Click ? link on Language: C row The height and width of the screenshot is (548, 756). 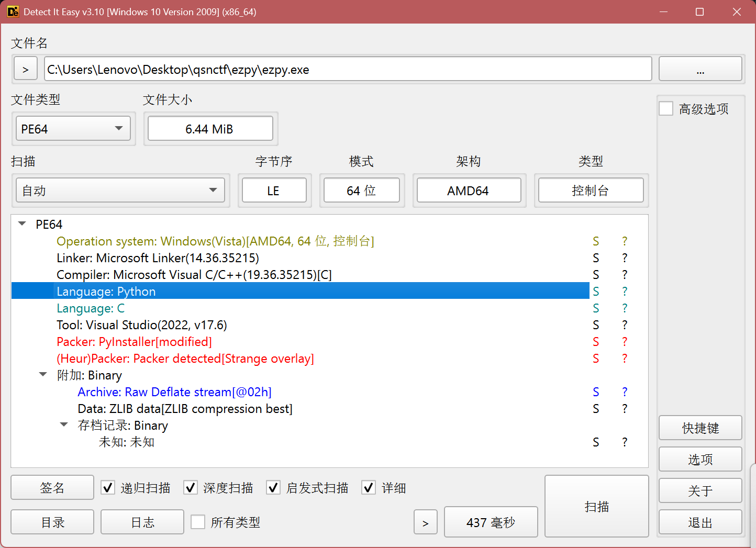[x=625, y=308]
